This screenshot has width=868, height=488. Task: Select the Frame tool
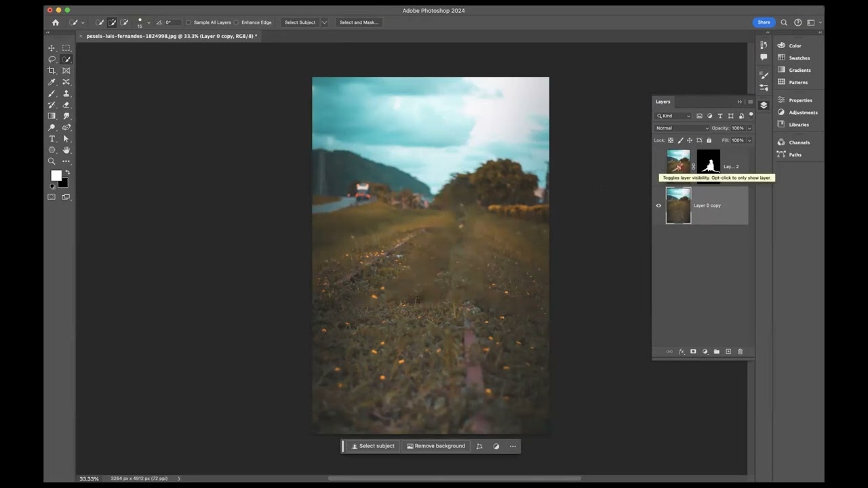click(x=66, y=70)
